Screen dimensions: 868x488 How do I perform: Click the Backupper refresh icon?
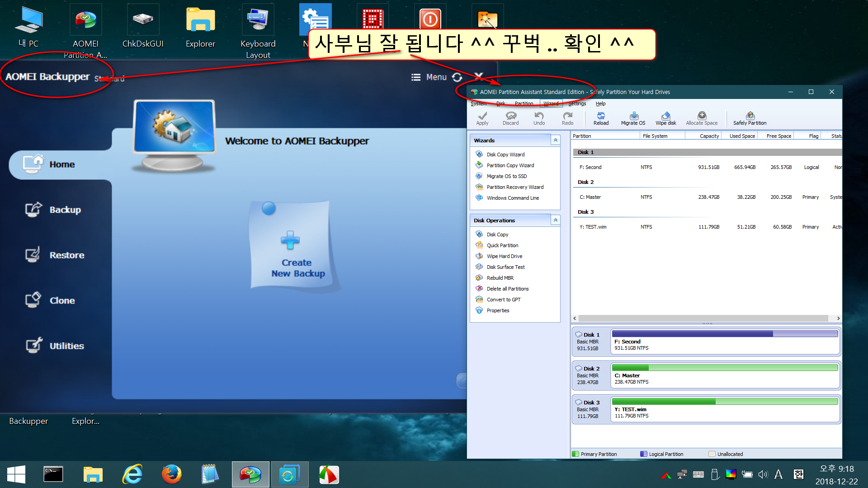(x=457, y=77)
